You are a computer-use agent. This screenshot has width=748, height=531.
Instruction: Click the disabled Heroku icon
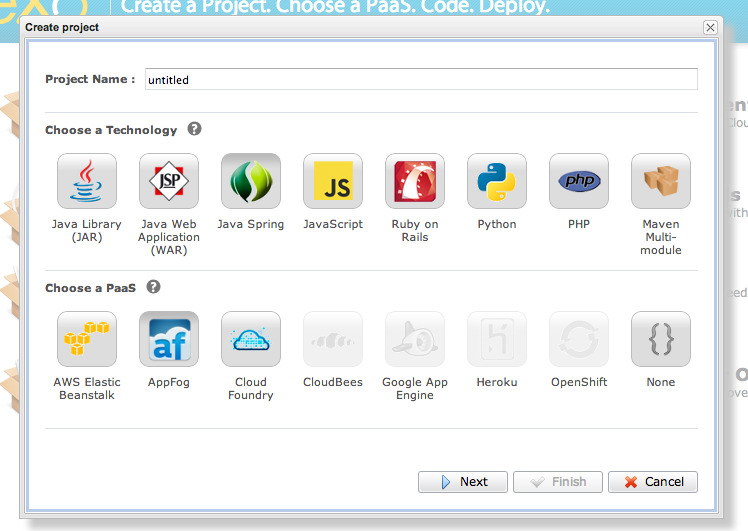point(497,339)
